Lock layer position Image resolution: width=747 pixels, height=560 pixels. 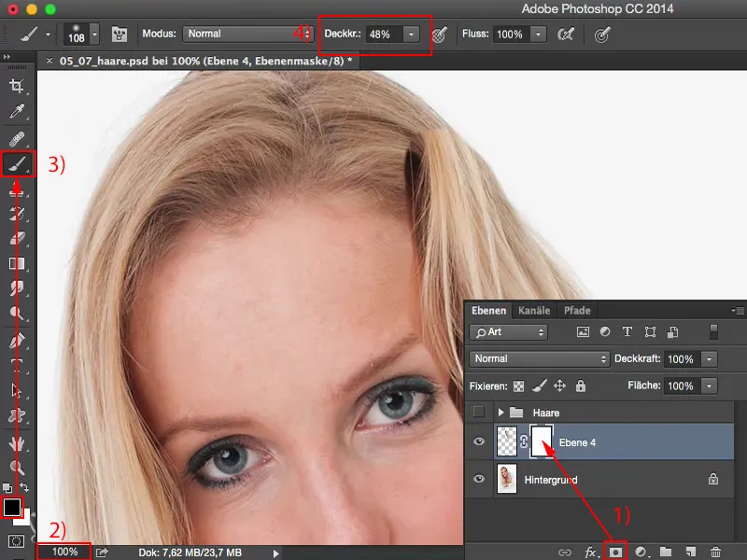point(559,385)
